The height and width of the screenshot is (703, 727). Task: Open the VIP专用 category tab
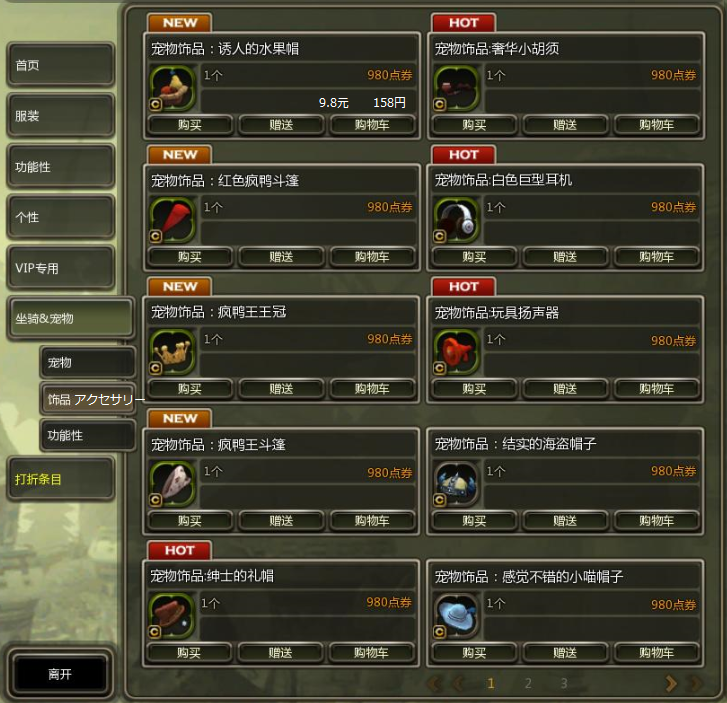(x=60, y=268)
